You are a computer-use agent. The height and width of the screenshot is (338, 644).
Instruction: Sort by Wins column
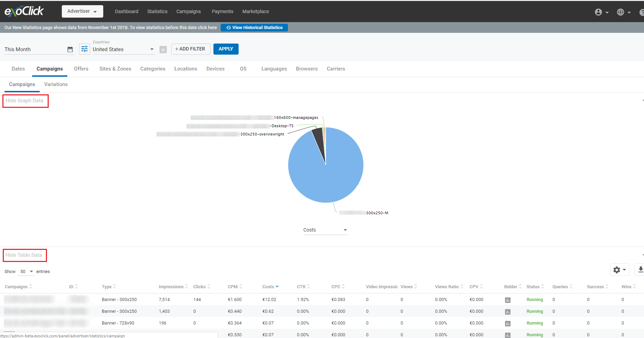628,287
